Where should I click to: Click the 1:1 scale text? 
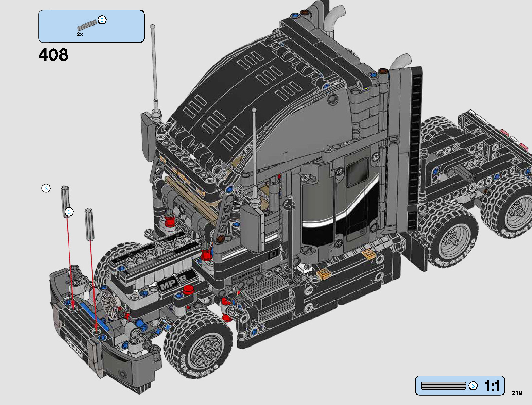pyautogui.click(x=492, y=386)
